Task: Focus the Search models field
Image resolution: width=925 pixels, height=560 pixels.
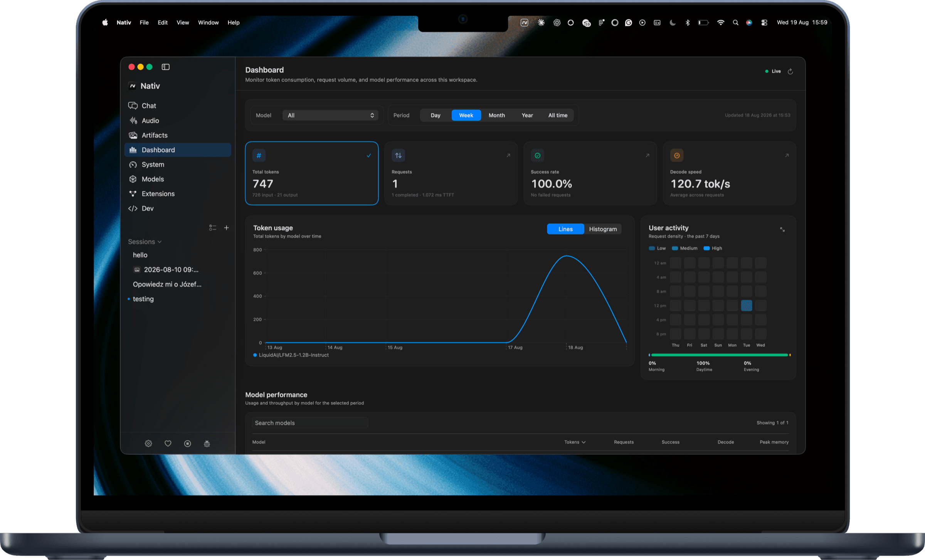Action: tap(310, 423)
